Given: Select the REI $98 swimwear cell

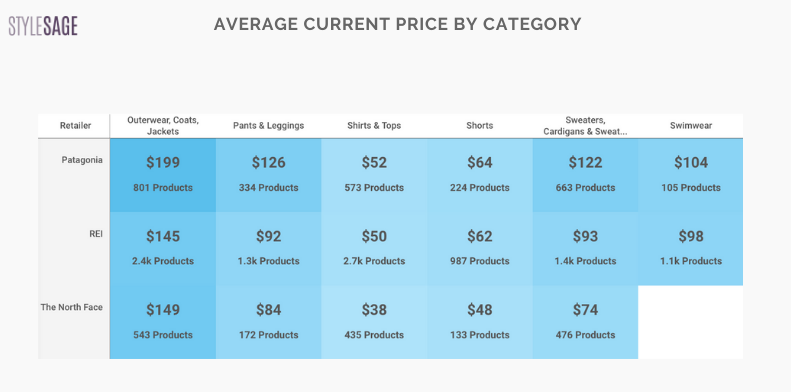Looking at the screenshot, I should (x=691, y=249).
